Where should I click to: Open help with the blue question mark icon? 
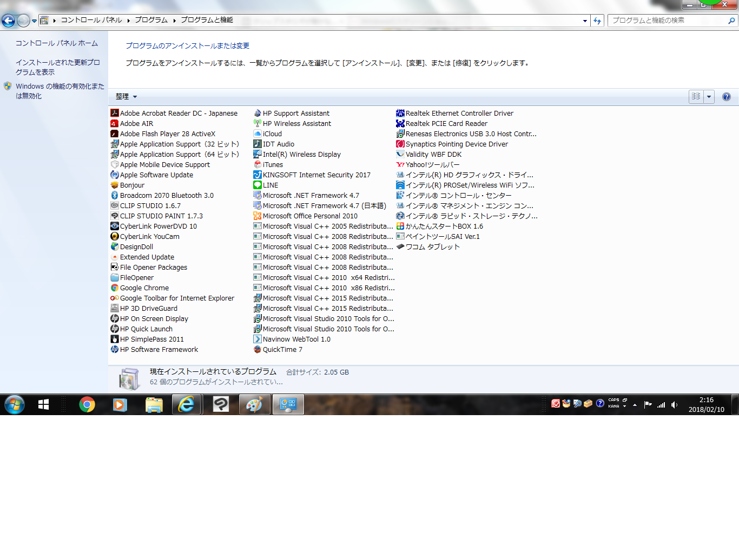[x=727, y=97]
